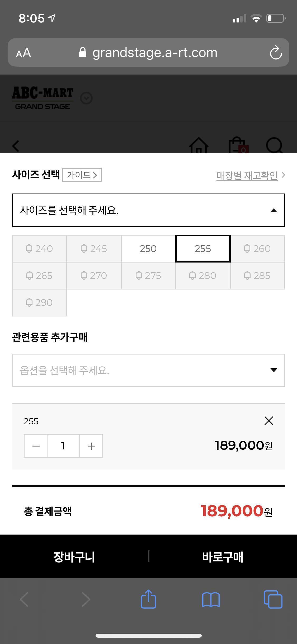Open the size 가이드 guide button
The width and height of the screenshot is (297, 644).
(x=82, y=175)
